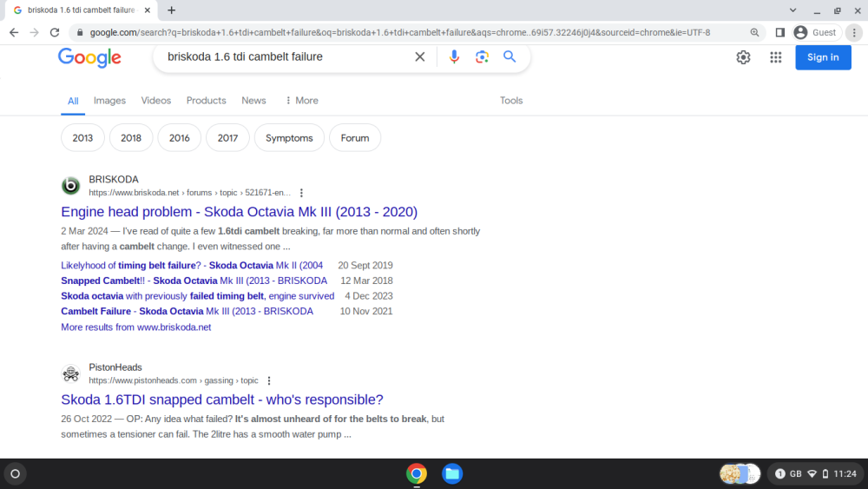
Task: Click Chrome icon in the shelf
Action: (x=417, y=473)
